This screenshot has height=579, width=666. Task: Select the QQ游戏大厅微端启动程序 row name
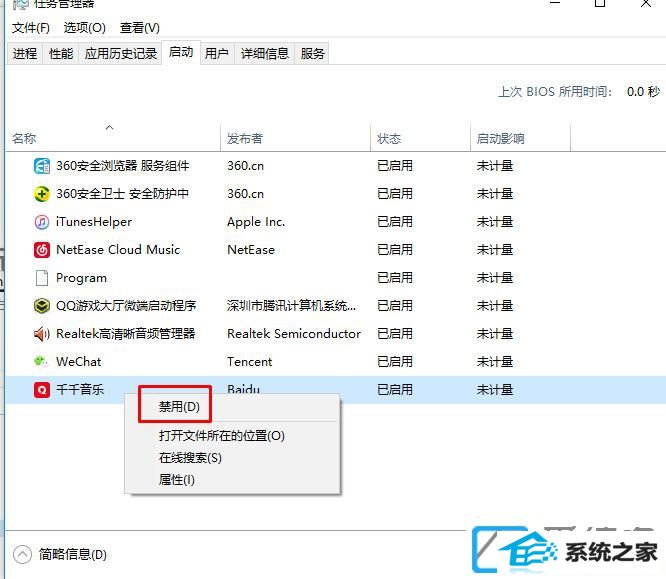tap(126, 305)
